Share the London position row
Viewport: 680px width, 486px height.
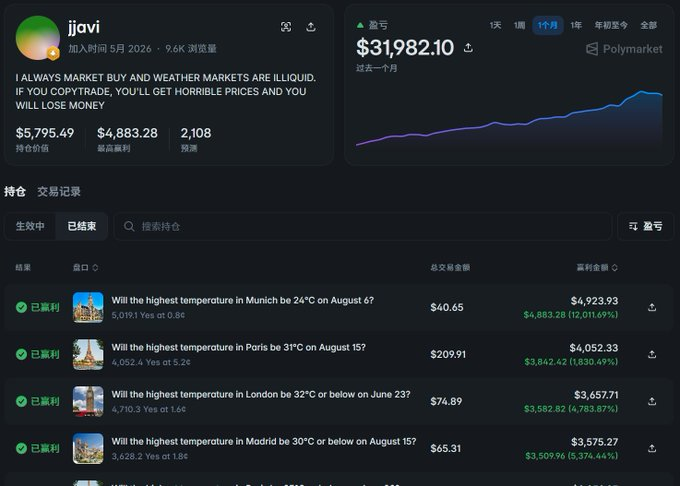tap(652, 401)
